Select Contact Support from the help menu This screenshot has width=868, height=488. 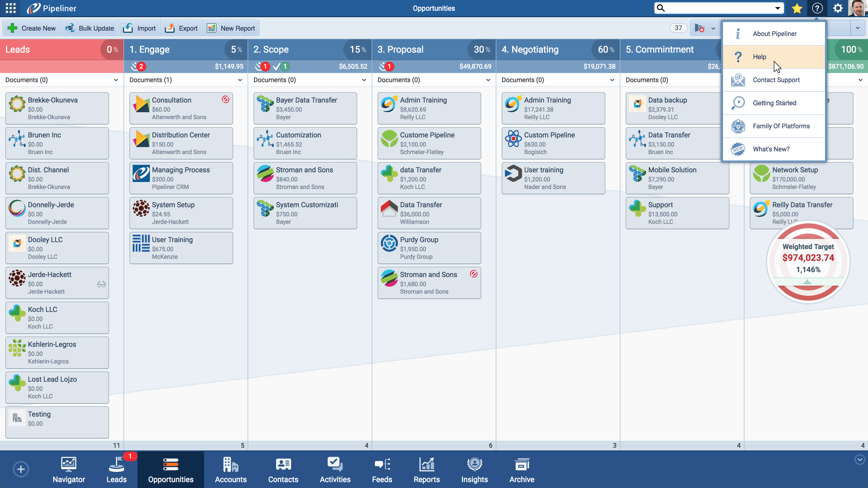click(x=776, y=80)
